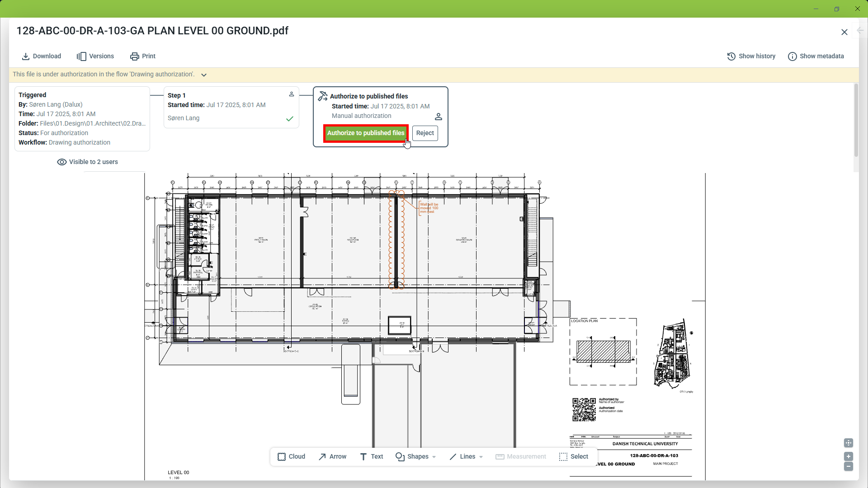Click the pan/recenter view icon
The width and height of the screenshot is (868, 488).
(x=848, y=443)
